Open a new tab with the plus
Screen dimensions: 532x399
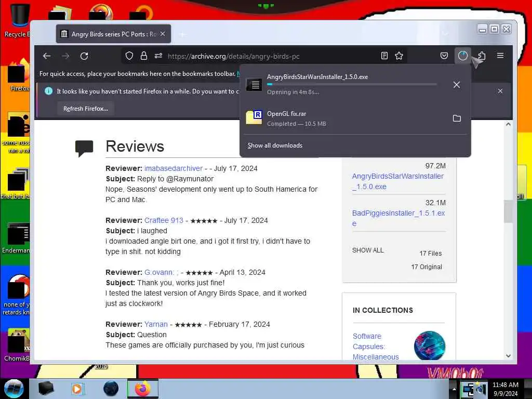[182, 34]
